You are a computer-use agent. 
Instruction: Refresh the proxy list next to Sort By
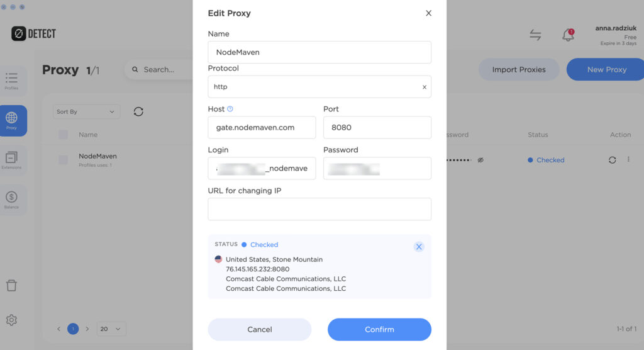(138, 111)
